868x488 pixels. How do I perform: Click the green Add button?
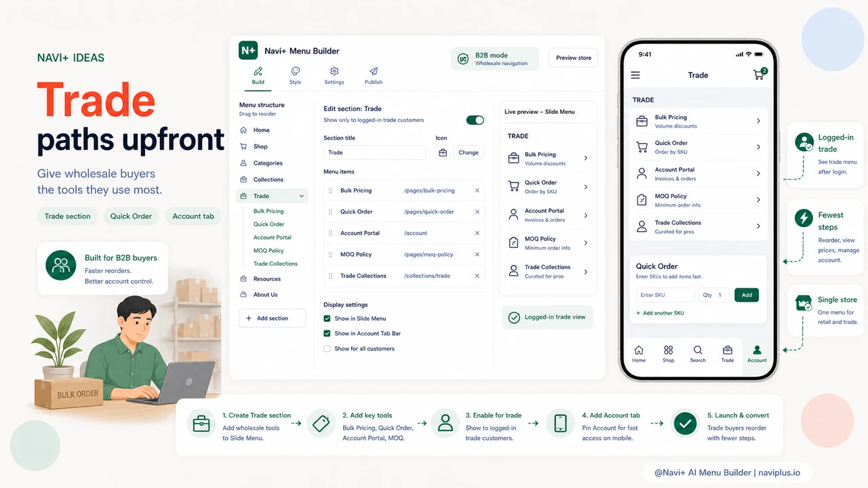pyautogui.click(x=747, y=295)
